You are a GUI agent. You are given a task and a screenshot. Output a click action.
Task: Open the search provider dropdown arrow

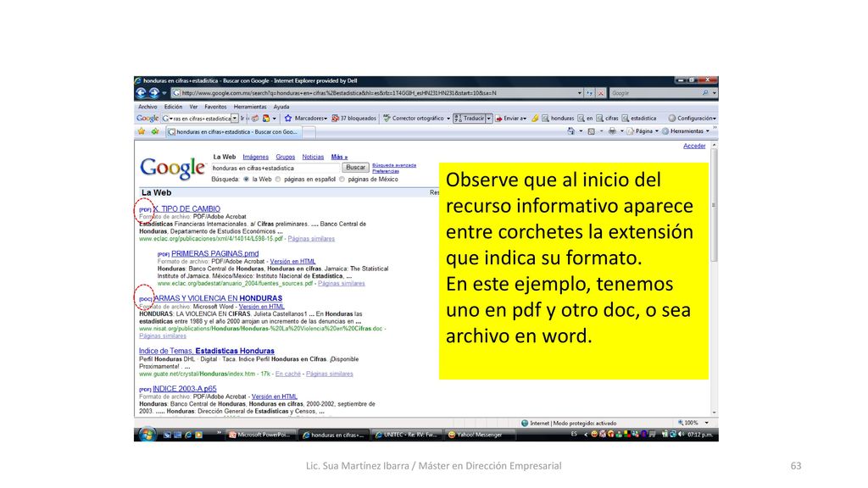[714, 93]
